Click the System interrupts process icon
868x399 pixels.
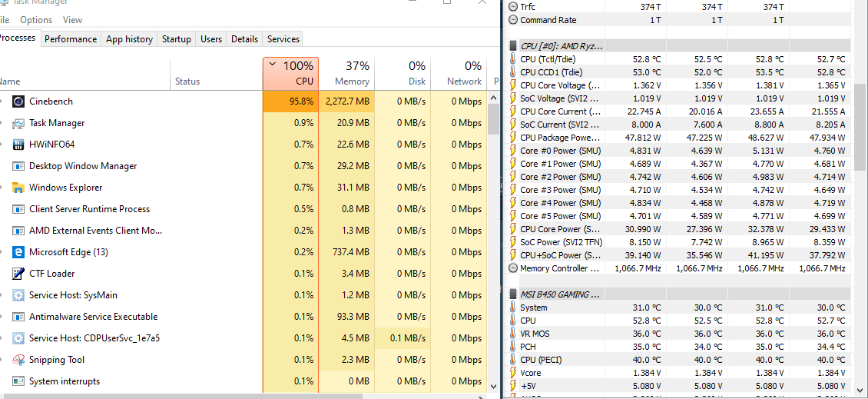tap(18, 381)
